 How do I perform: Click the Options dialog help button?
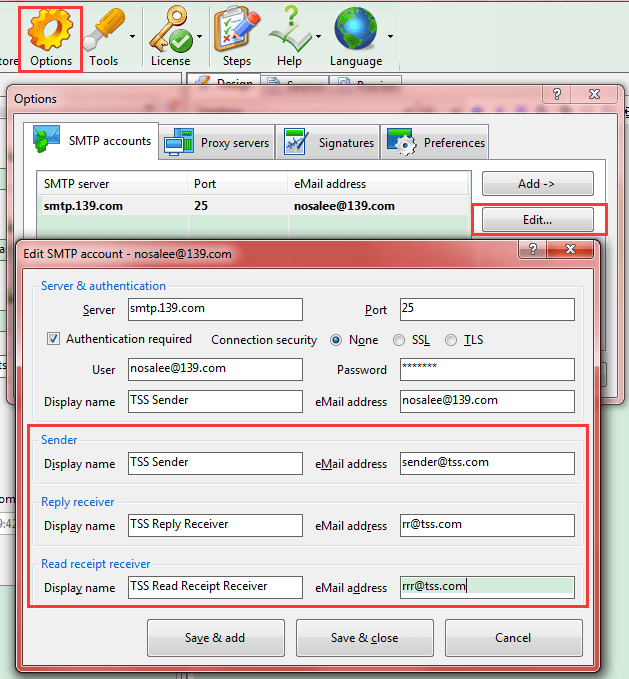point(557,94)
